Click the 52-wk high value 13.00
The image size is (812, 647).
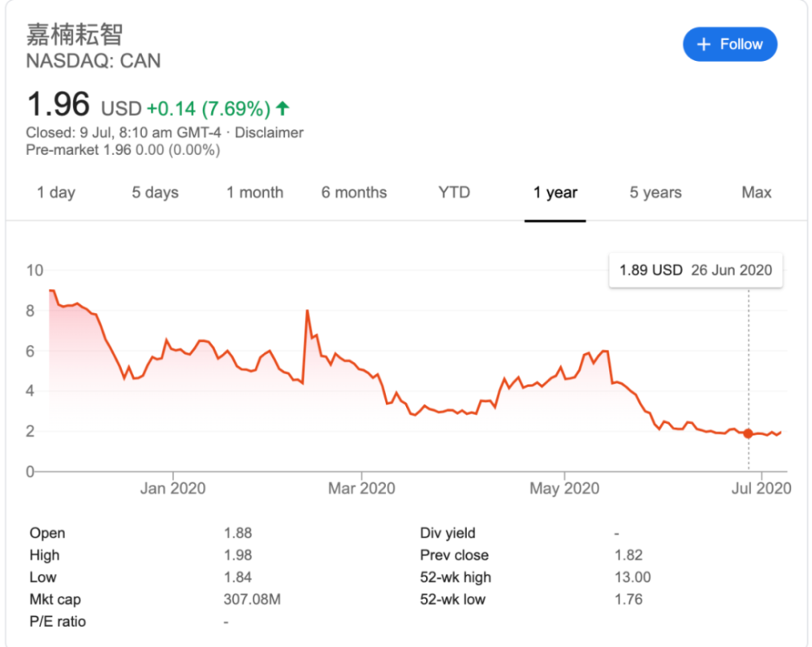tap(633, 577)
